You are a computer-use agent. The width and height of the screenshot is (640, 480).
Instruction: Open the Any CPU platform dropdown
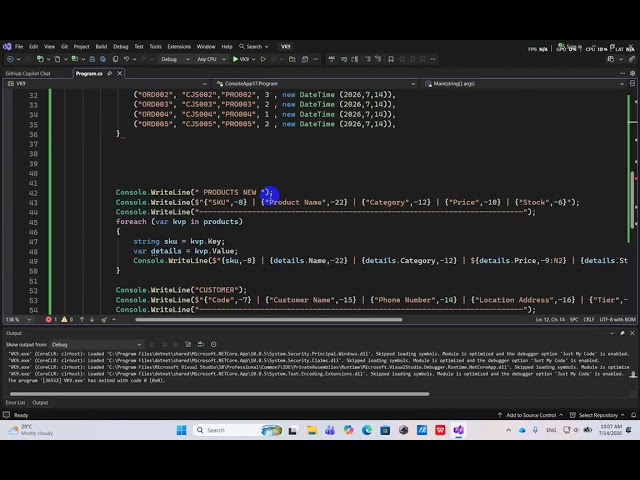tap(211, 59)
